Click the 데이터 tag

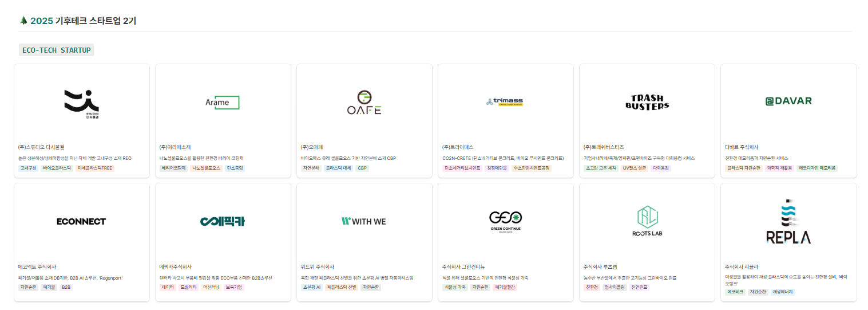coord(168,288)
